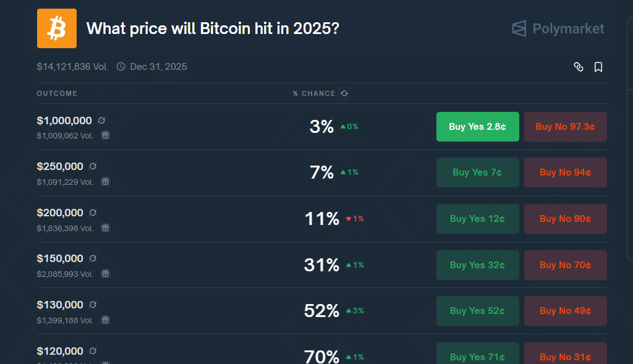Viewport: 633px width, 364px height.
Task: Click the Polymarket logo
Action: pyautogui.click(x=558, y=28)
